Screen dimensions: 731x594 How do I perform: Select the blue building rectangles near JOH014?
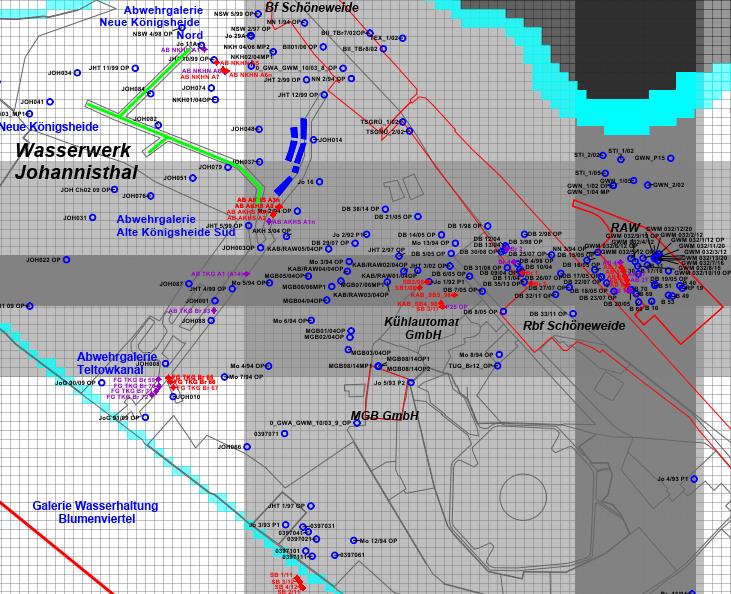point(292,156)
